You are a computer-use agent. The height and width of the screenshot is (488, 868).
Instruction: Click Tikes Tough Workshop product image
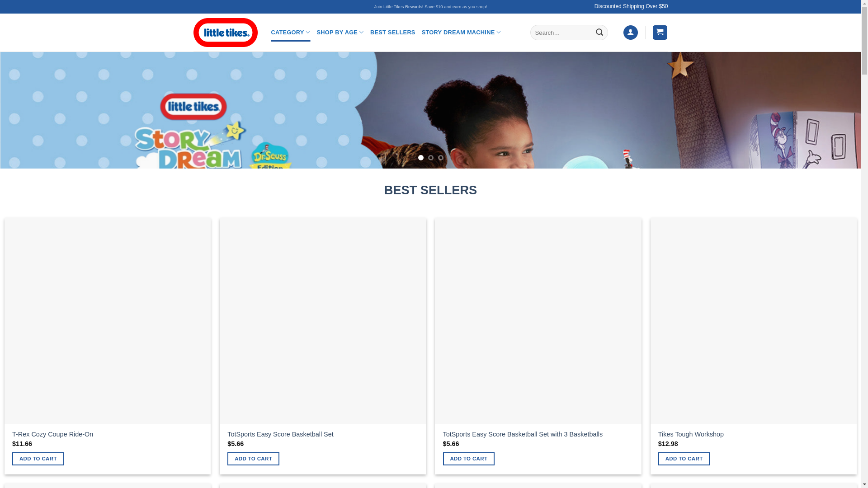coord(753,321)
